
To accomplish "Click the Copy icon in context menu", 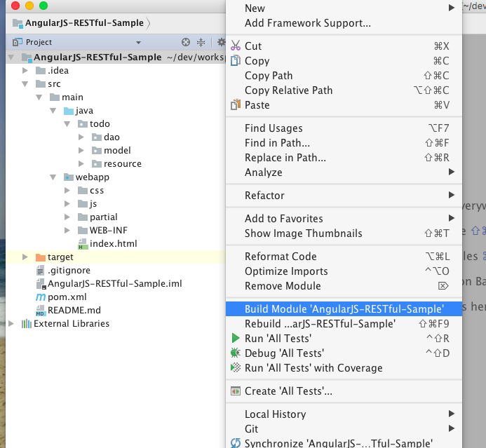I will click(235, 60).
